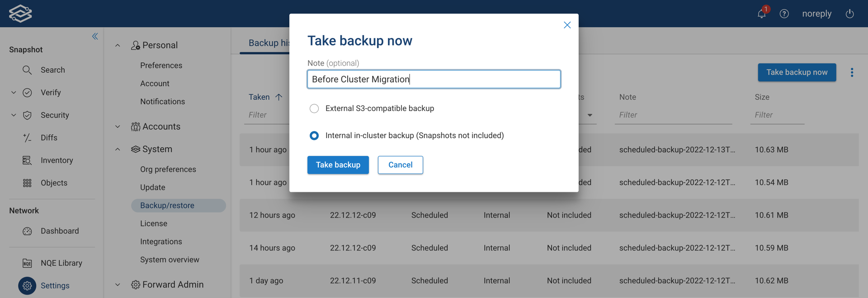
Task: Open Search in the Snapshot sidebar
Action: [x=52, y=70]
